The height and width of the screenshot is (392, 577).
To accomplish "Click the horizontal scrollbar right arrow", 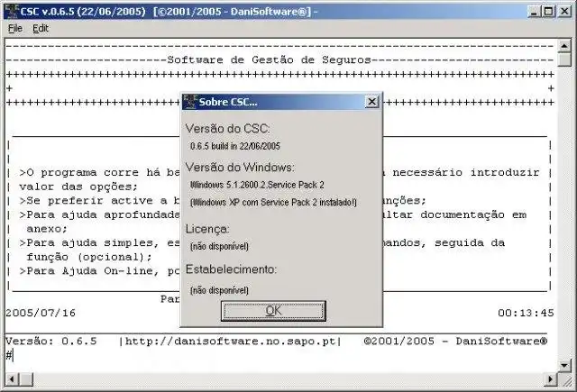I will tap(551, 378).
